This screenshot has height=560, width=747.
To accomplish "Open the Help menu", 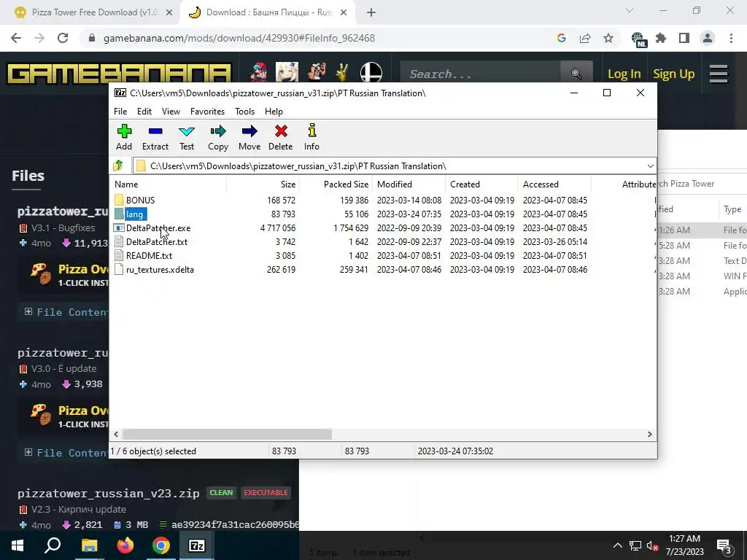I will click(274, 112).
